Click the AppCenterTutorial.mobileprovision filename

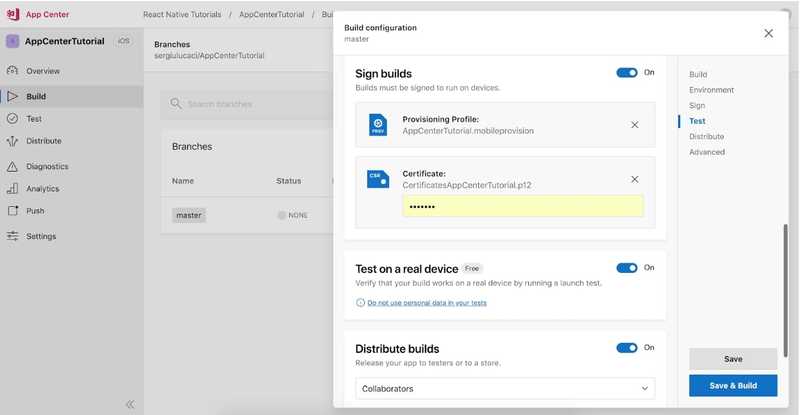click(468, 131)
